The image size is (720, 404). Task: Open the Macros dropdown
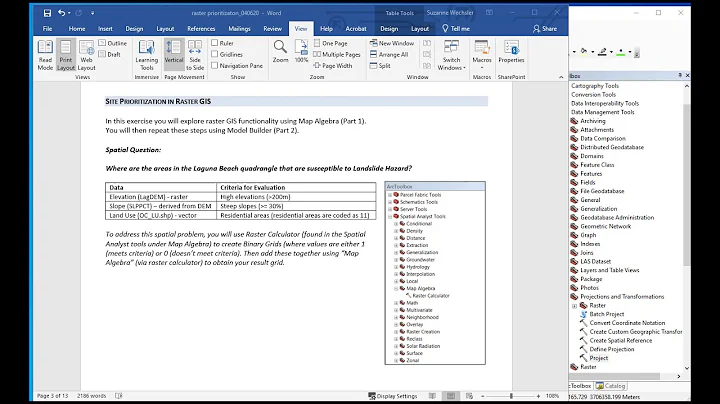point(482,55)
